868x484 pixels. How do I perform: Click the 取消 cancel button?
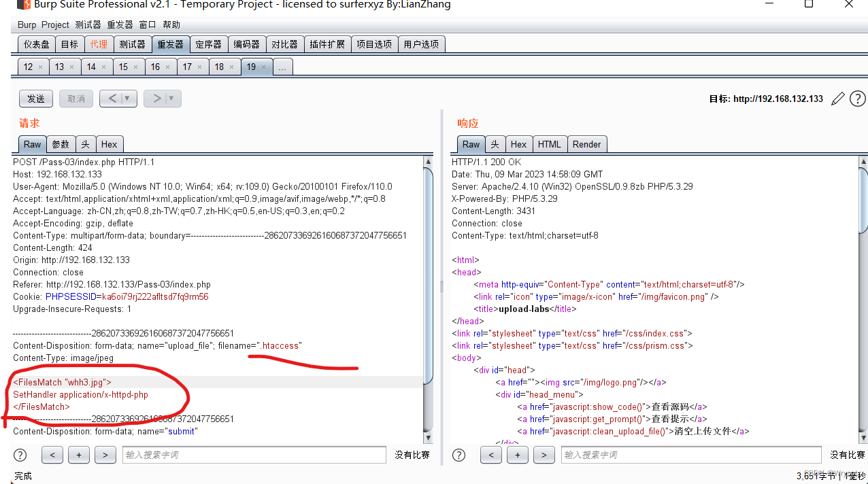coord(76,99)
